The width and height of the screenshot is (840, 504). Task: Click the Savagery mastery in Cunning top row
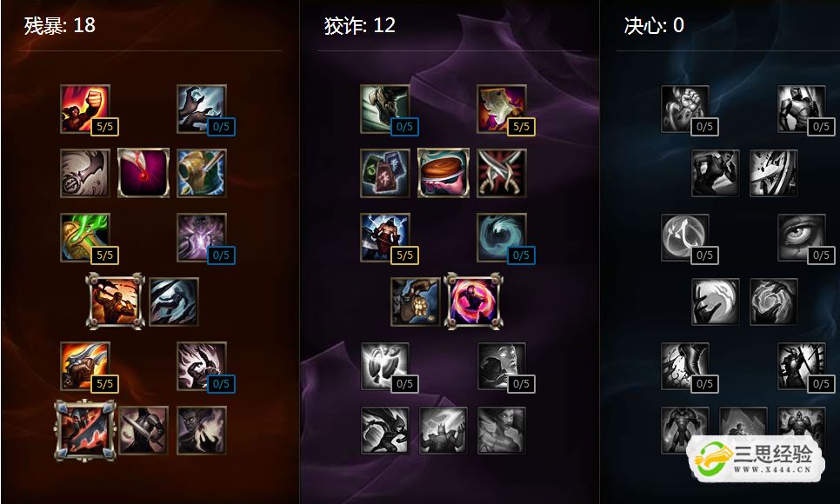(502, 109)
